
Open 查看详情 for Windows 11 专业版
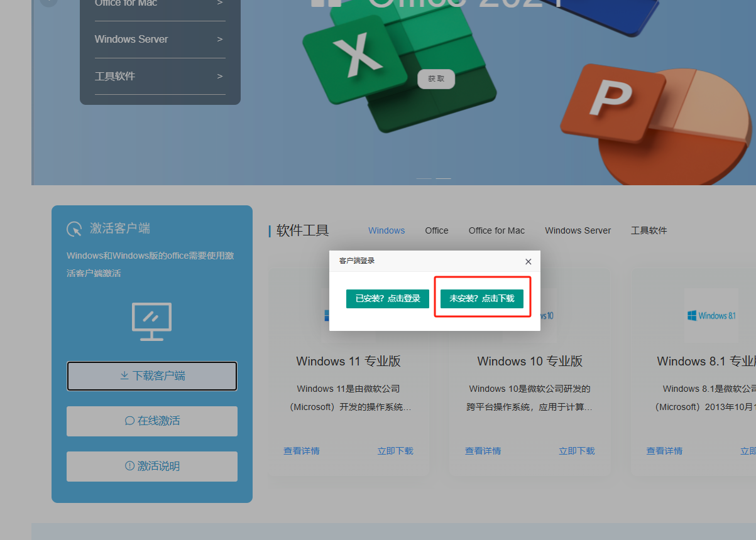coord(302,451)
